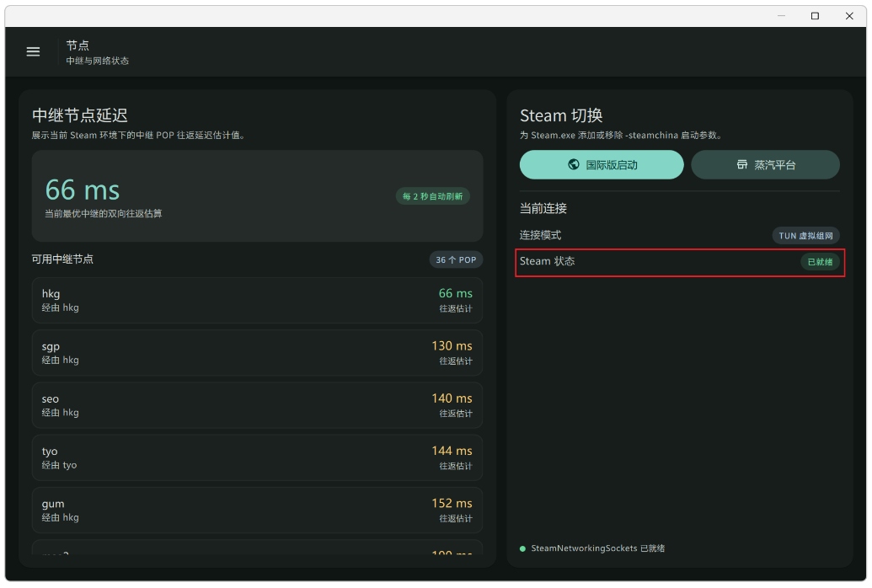Open the hamburger navigation menu

click(34, 51)
